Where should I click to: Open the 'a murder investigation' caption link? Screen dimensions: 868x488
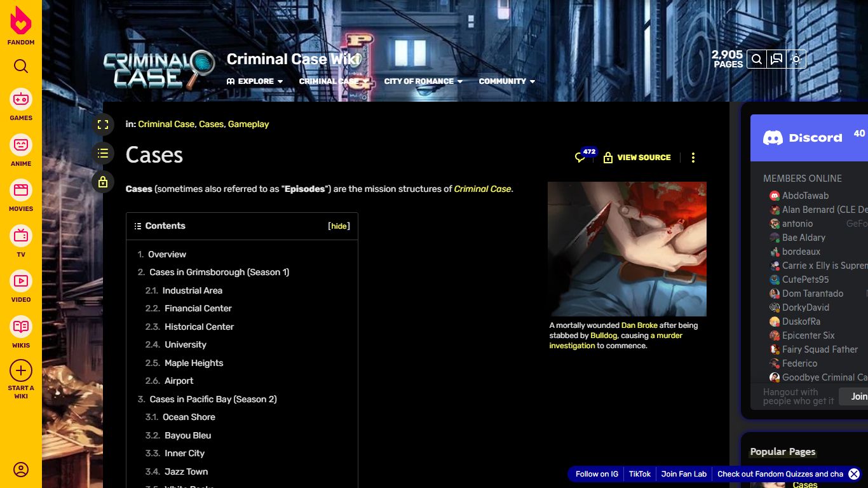point(616,341)
